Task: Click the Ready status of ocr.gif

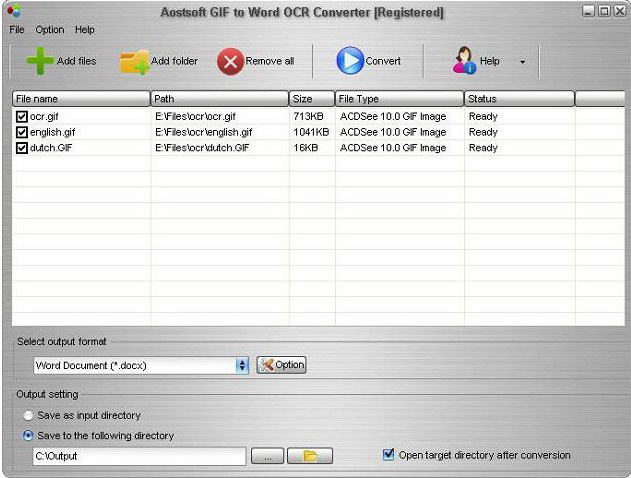Action: pyautogui.click(x=483, y=117)
